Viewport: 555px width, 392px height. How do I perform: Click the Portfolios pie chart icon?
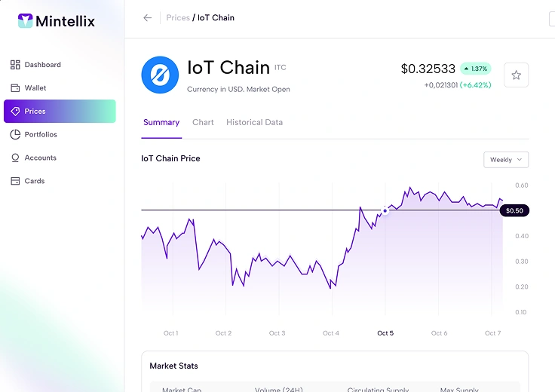(15, 134)
